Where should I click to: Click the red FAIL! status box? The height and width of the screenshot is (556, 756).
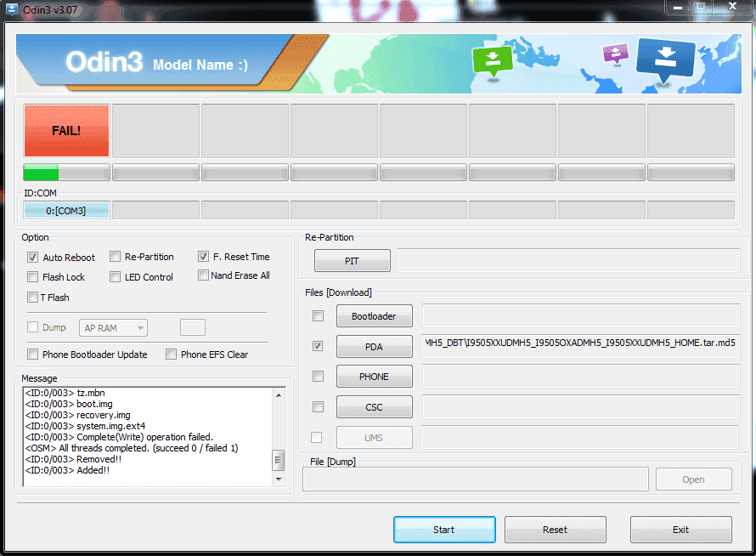coord(66,131)
